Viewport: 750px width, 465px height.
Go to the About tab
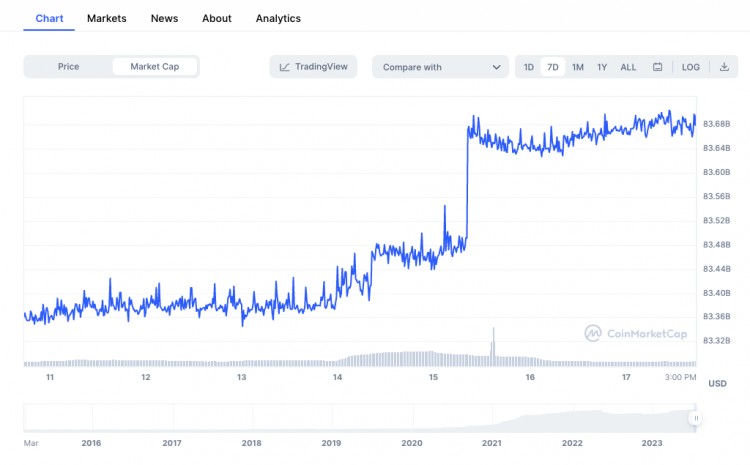tap(217, 18)
